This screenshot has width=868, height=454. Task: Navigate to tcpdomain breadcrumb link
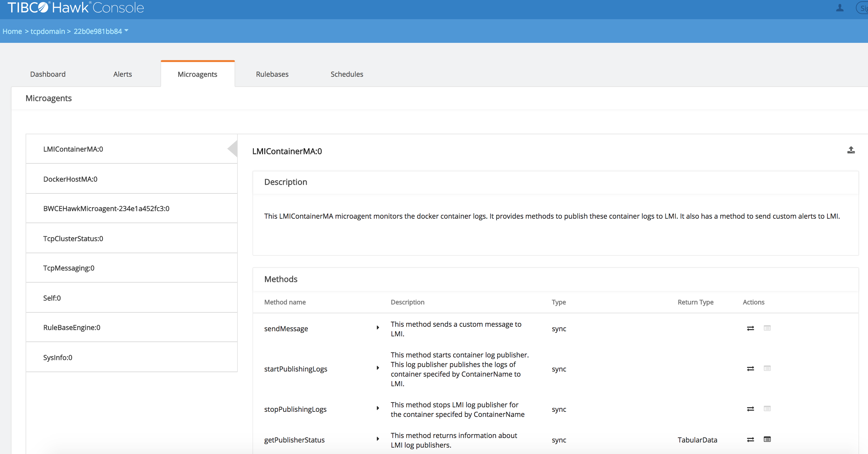click(48, 31)
